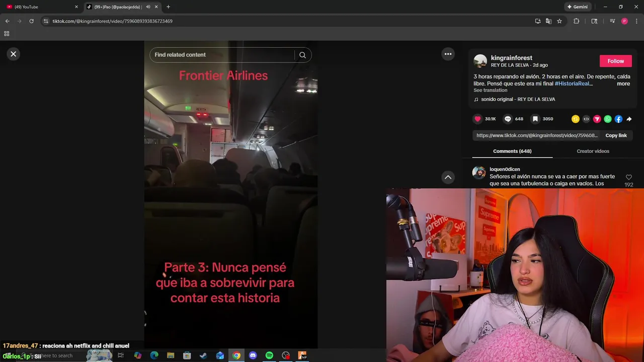Click the Copy link button
Viewport: 644px width, 362px height.
pos(616,135)
